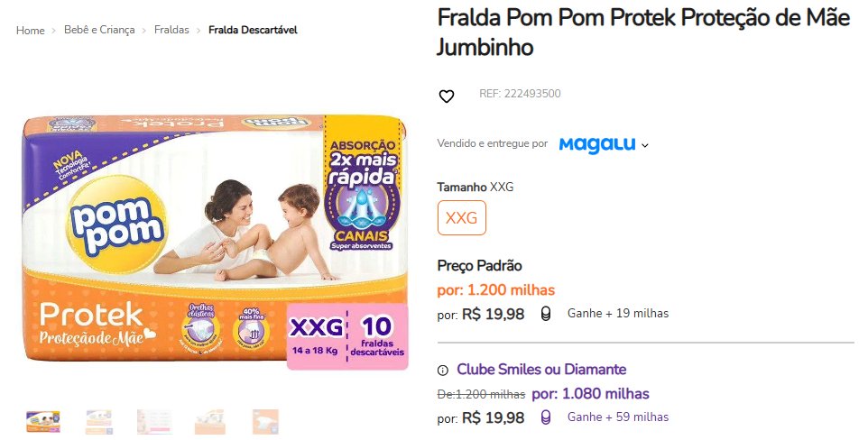Screen dimensions: 868x440
Task: Open Bebê e Criança breadcrumb category
Action: pos(99,30)
